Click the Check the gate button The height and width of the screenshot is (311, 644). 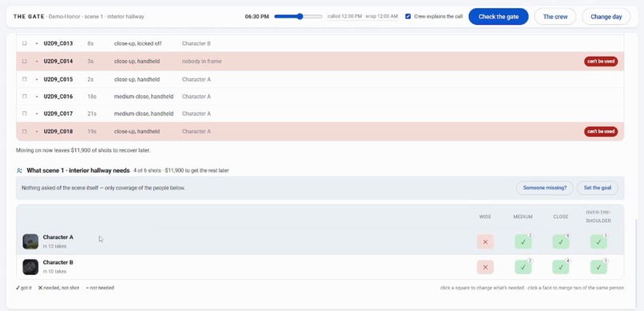click(x=499, y=17)
